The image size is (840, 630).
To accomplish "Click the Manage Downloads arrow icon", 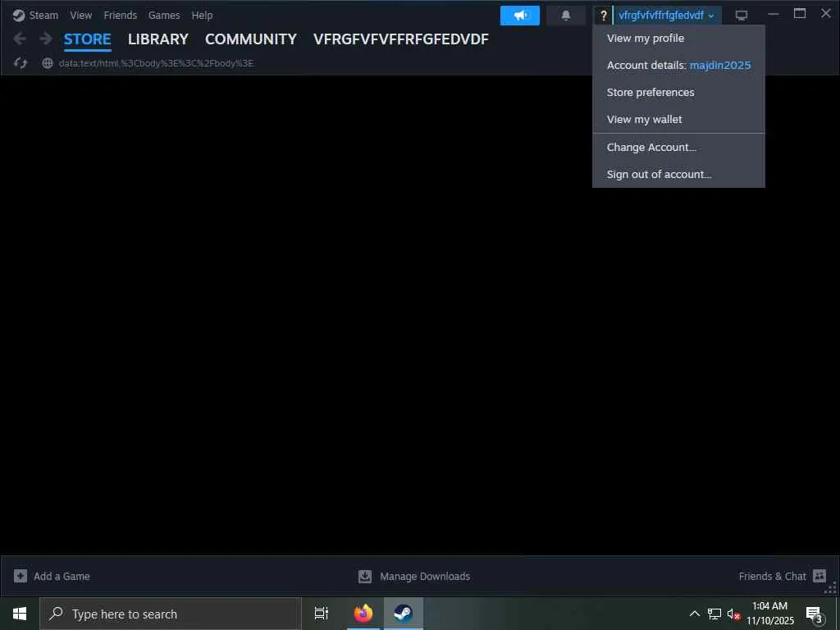I will [365, 577].
